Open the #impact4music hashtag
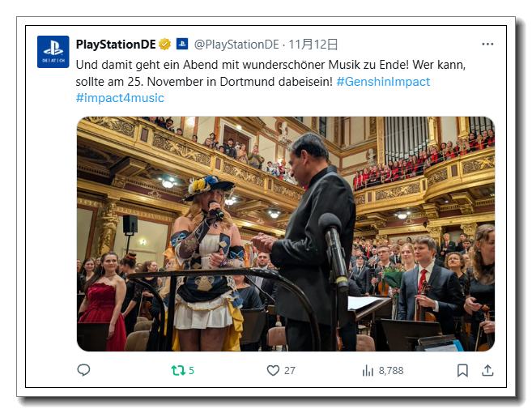The height and width of the screenshot is (413, 532). [x=120, y=98]
